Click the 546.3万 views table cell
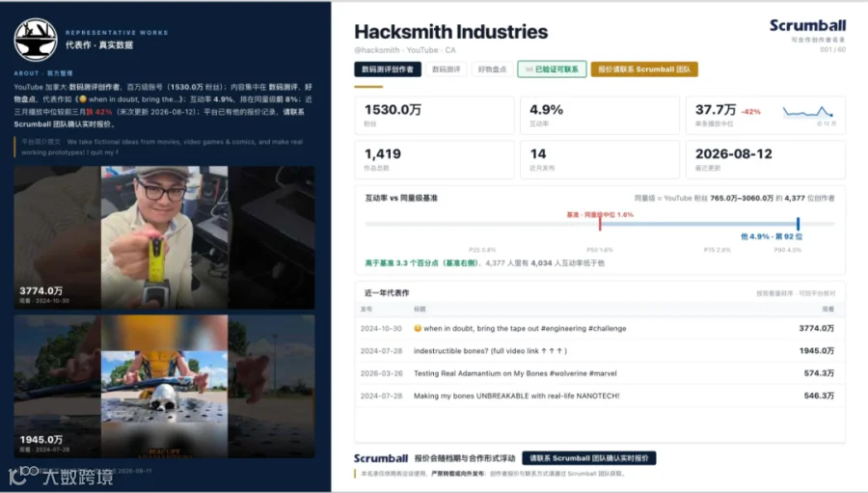Screen dimensions: 868x493 point(819,396)
